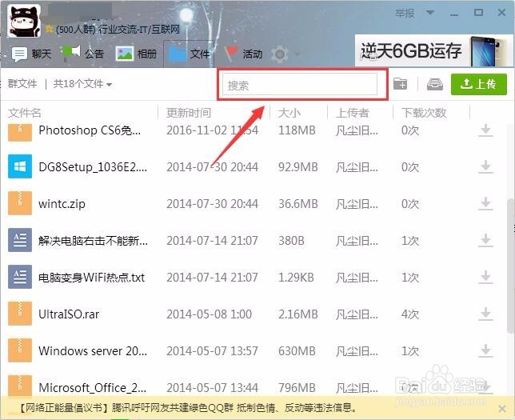Image resolution: width=515 pixels, height=420 pixels.
Task: Open the file transfer tray icon
Action: click(x=434, y=84)
